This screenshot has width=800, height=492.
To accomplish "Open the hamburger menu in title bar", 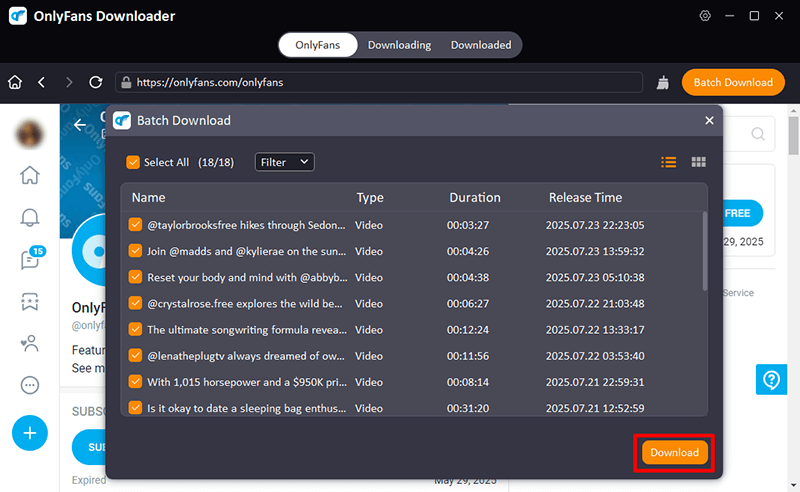I will coord(730,16).
